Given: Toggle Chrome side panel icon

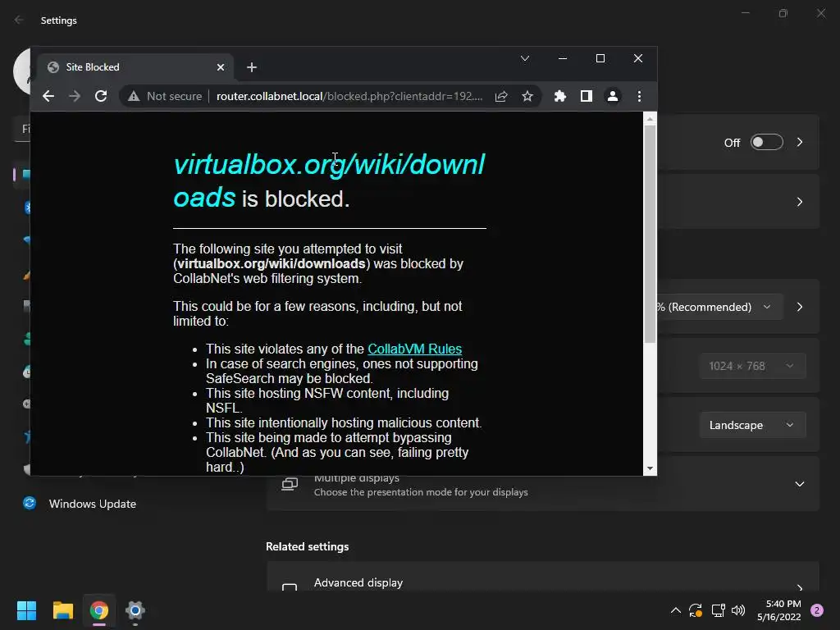Looking at the screenshot, I should coord(586,97).
